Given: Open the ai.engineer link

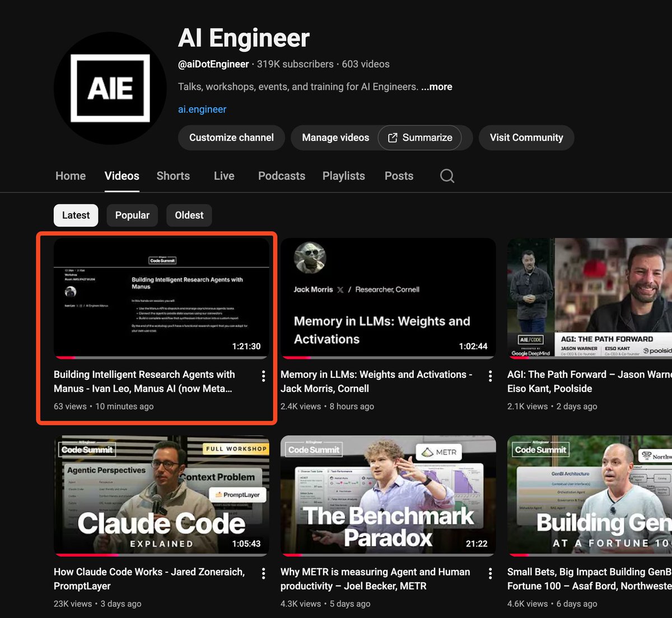Looking at the screenshot, I should 202,109.
